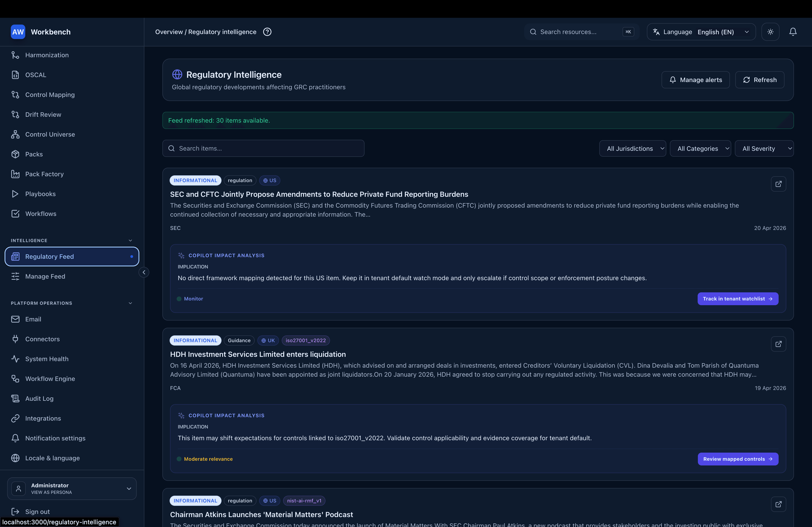Expand the Administrator persona switcher
This screenshot has width=812, height=527.
coord(72,488)
